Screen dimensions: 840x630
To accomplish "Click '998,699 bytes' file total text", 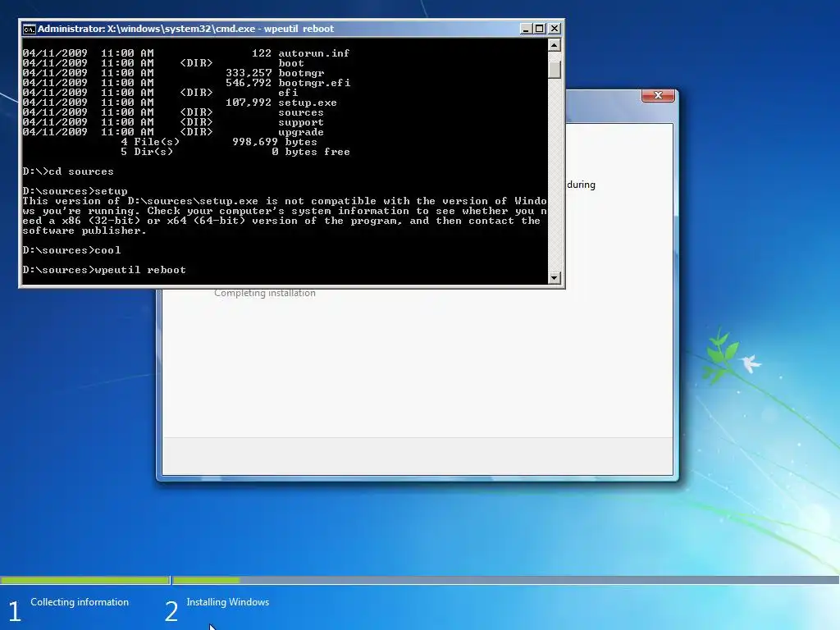I will [x=274, y=142].
